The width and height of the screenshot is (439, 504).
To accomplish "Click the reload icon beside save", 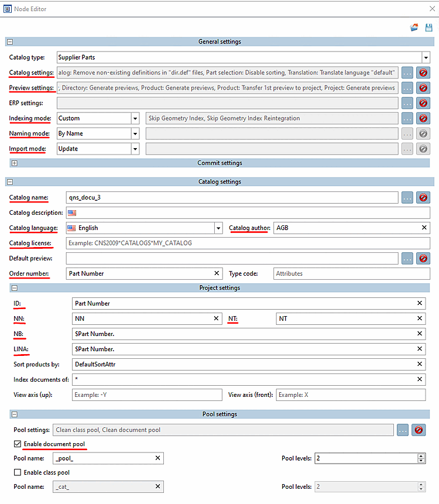I will [x=414, y=28].
